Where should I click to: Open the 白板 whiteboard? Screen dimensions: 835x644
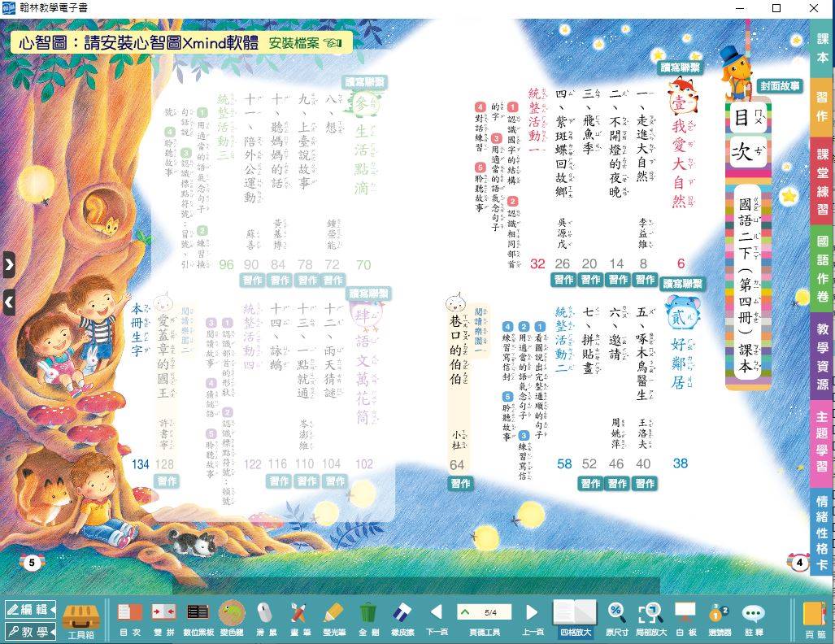pyautogui.click(x=685, y=620)
